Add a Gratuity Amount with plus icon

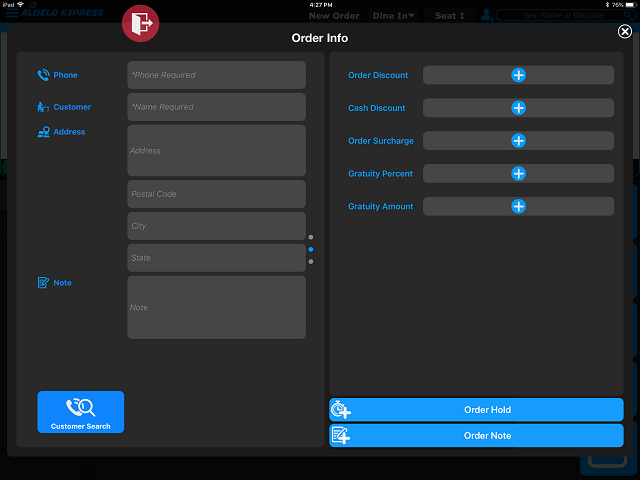point(518,207)
